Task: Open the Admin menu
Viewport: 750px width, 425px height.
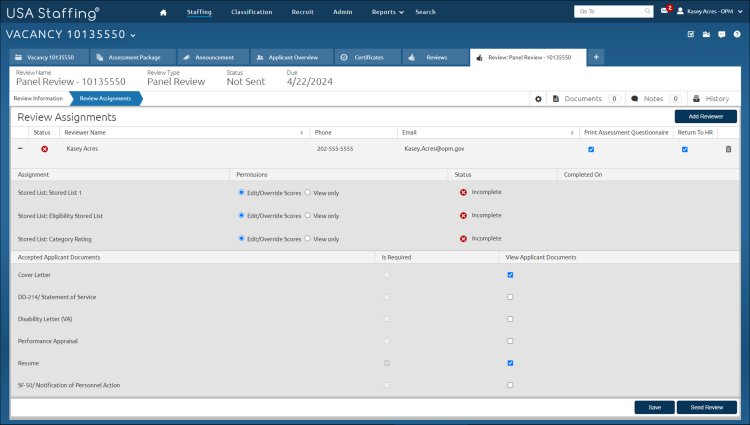Action: pos(342,12)
